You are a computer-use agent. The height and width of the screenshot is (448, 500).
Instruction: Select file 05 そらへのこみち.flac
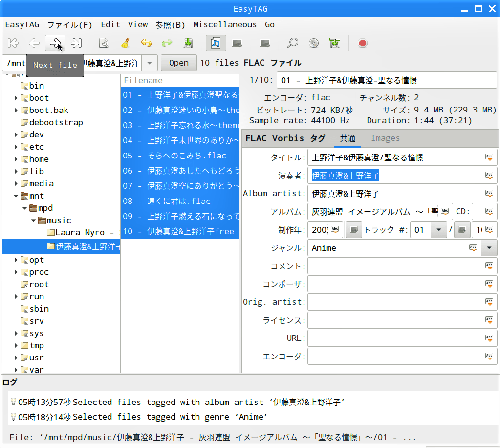click(180, 156)
